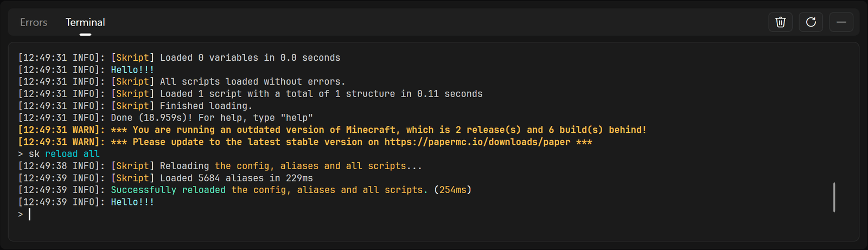Viewport: 868px width, 250px height.
Task: Click 'Reloading the config, aliases' log line
Action: click(220, 166)
